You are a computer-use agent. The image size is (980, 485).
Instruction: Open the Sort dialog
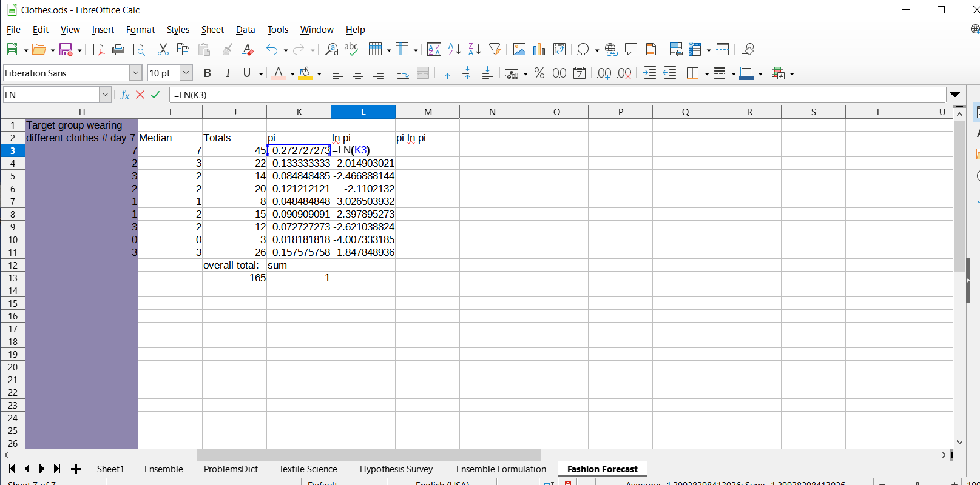[434, 50]
